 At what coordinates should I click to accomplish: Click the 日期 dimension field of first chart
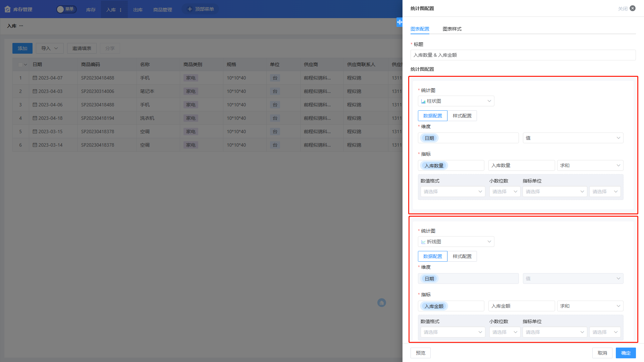(x=468, y=138)
